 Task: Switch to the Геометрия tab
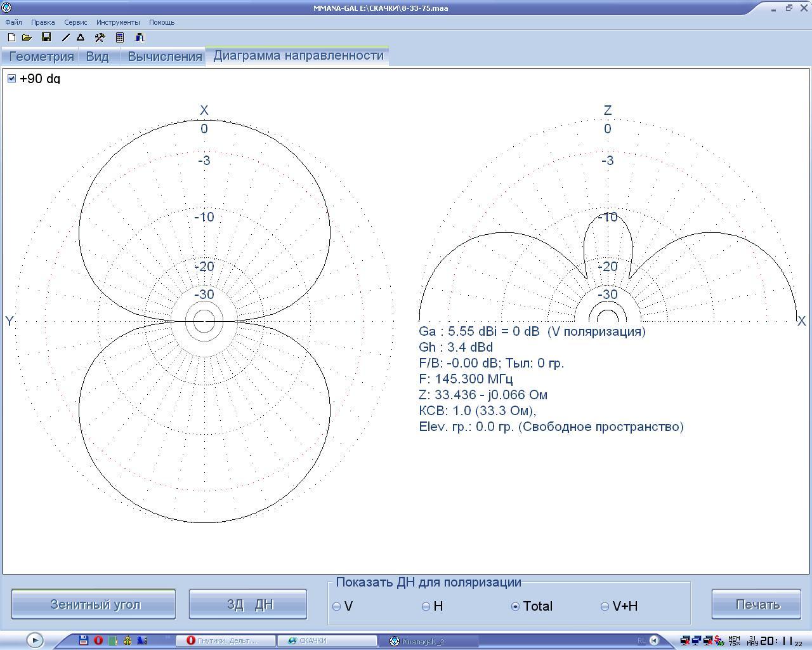[x=42, y=56]
